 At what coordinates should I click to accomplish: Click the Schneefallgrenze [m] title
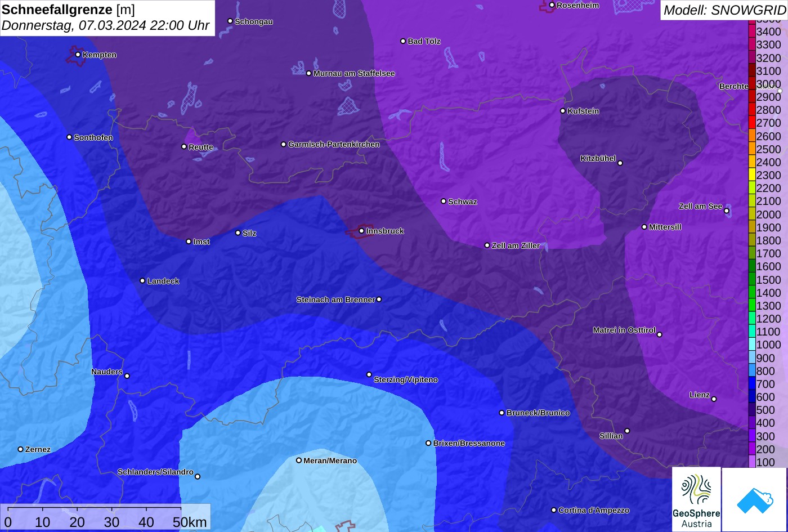[x=68, y=10]
